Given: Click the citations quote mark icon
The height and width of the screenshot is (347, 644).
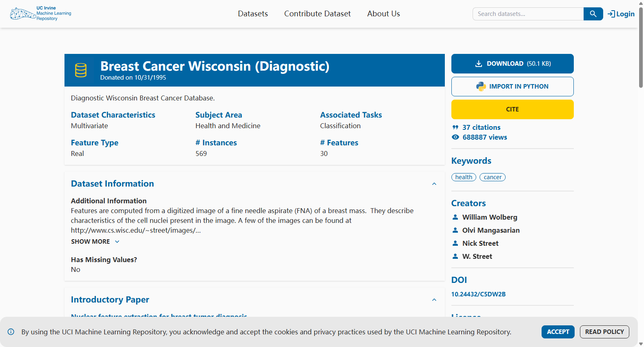Looking at the screenshot, I should tap(455, 127).
